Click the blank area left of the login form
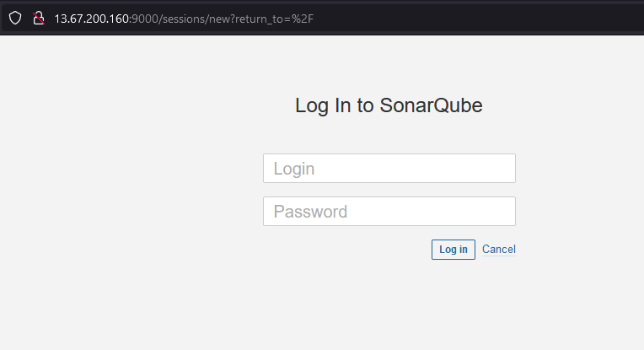 pos(126,194)
